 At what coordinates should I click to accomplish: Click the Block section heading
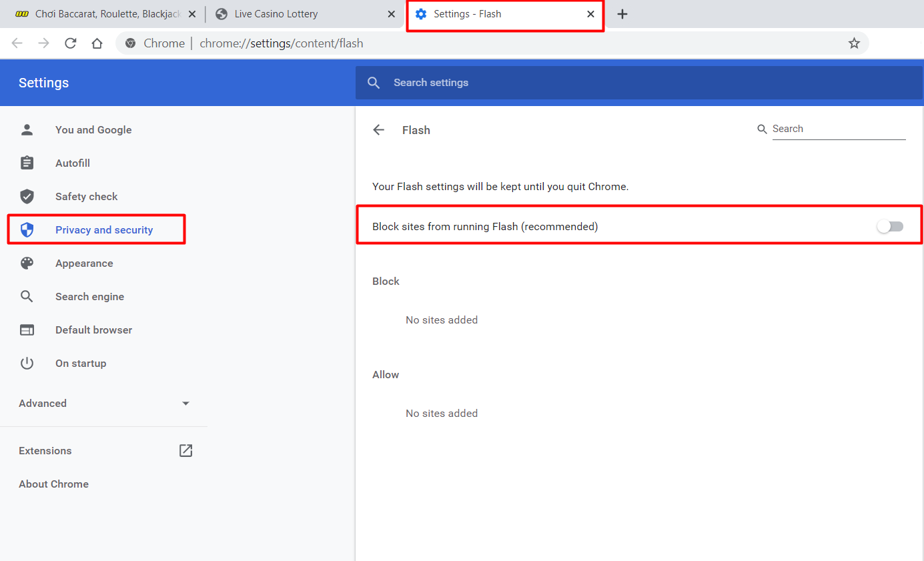pos(386,282)
